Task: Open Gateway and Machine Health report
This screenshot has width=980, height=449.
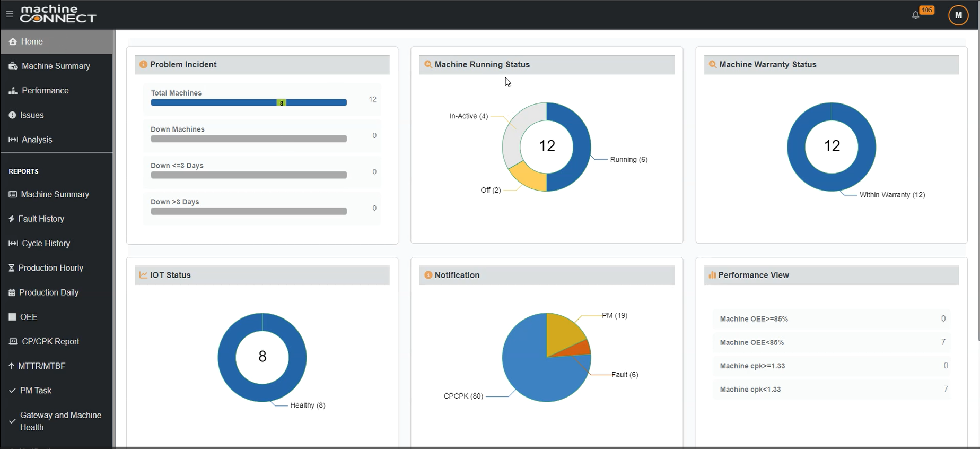Action: click(x=60, y=421)
